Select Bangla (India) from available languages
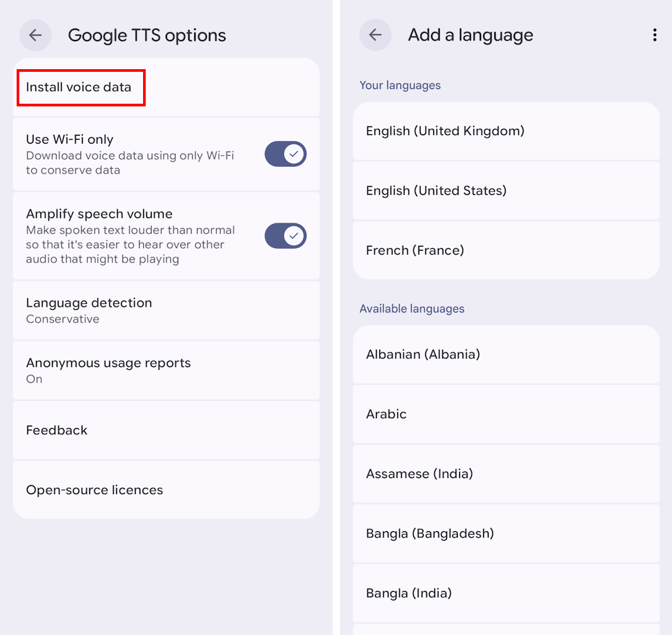Screen dimensions: 672x635 506,592
